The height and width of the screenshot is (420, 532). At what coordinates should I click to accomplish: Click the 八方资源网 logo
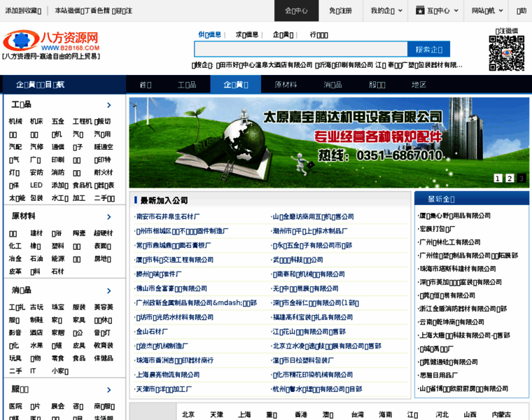tap(52, 41)
